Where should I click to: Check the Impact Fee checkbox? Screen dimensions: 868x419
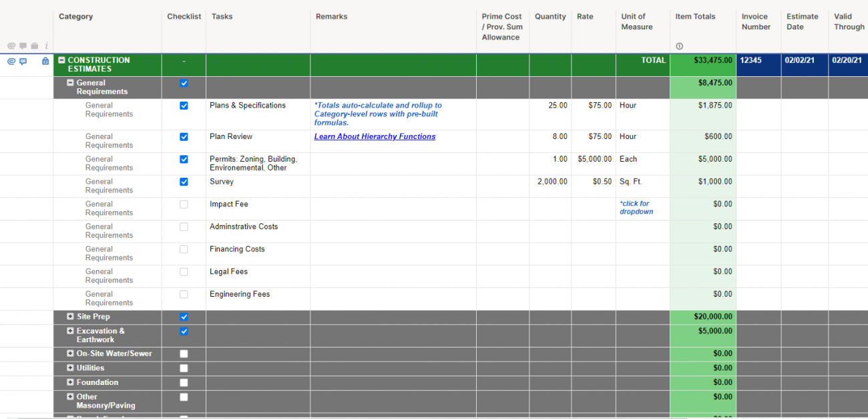[x=184, y=204]
